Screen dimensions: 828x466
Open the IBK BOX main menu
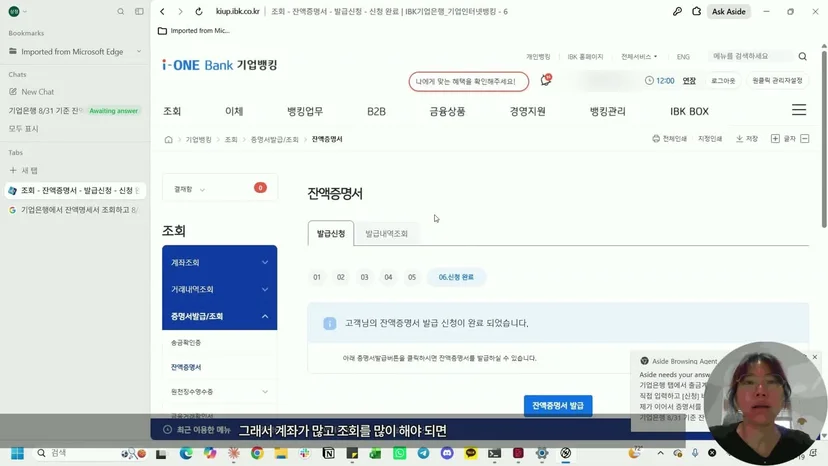click(689, 111)
